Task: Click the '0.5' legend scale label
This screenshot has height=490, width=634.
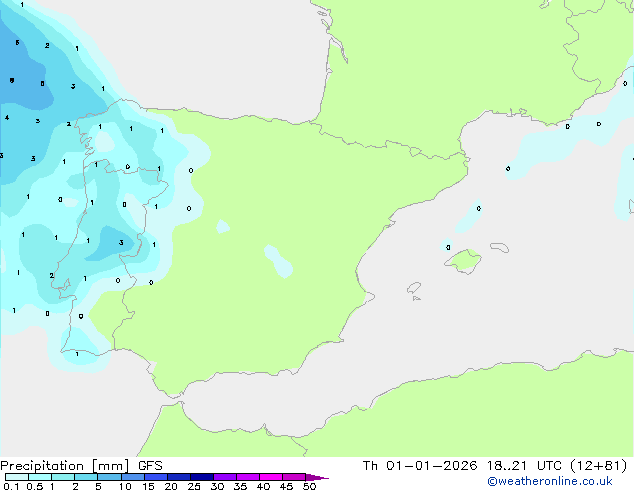Action: [x=34, y=486]
